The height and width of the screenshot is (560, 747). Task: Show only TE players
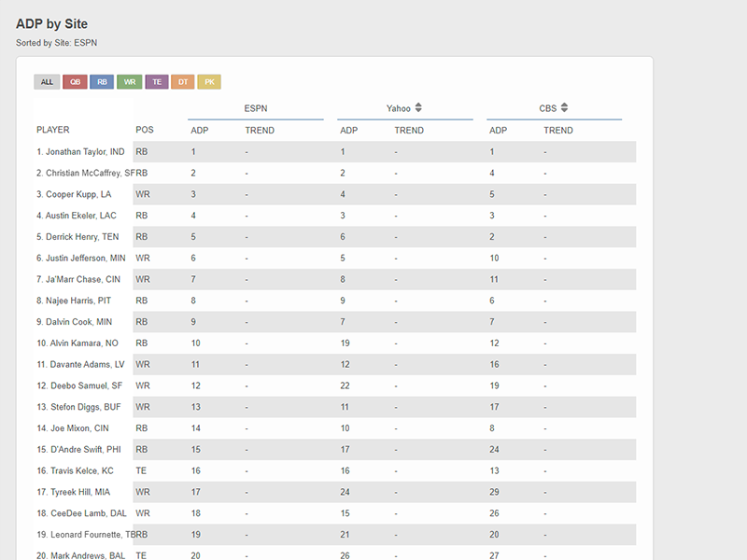coord(157,82)
